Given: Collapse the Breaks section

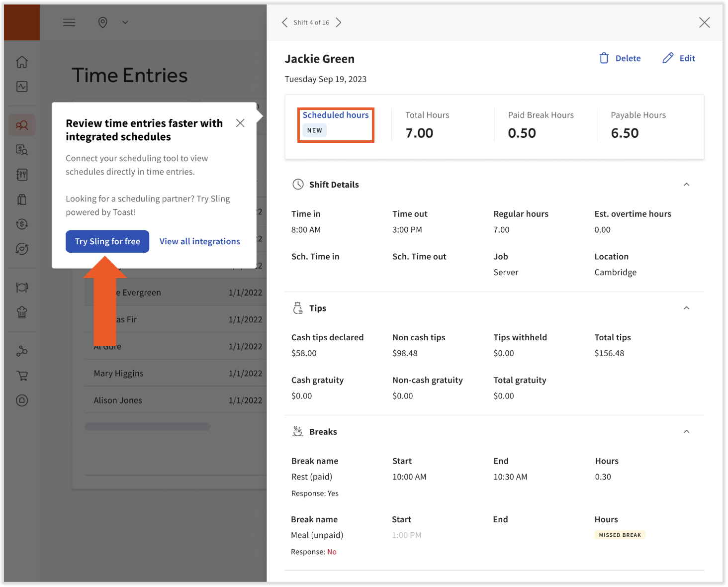Looking at the screenshot, I should pos(687,431).
